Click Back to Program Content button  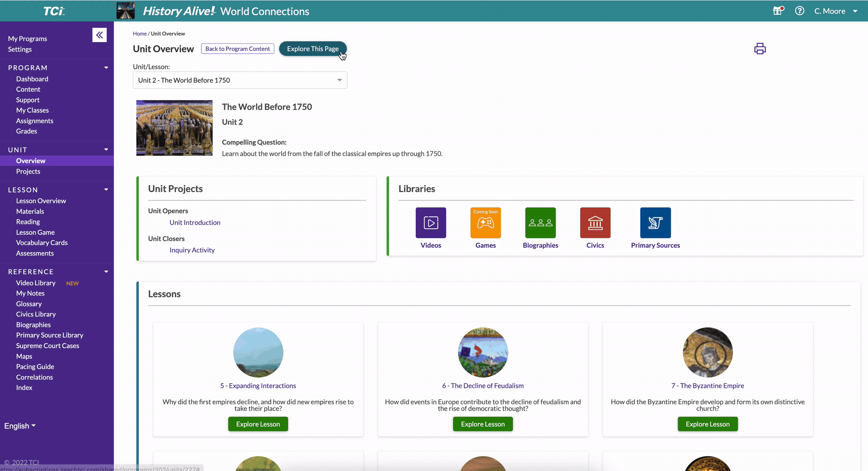[237, 49]
